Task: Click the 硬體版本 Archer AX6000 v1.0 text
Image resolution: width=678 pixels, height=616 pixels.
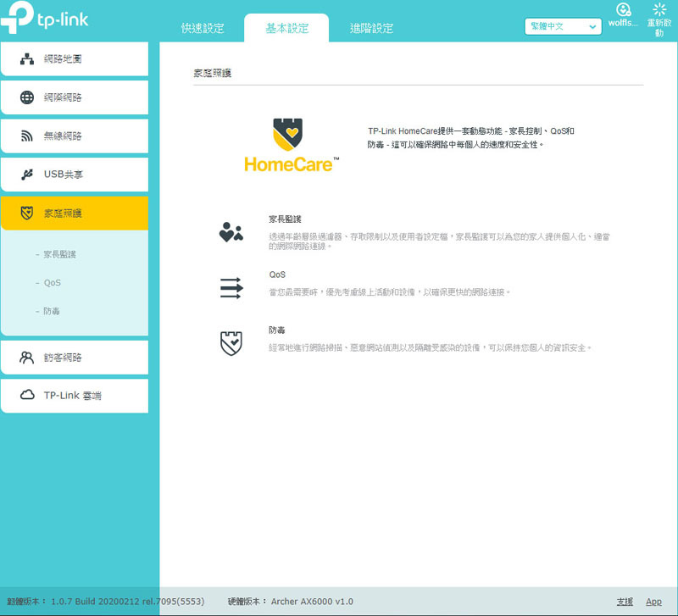Action: (x=291, y=602)
